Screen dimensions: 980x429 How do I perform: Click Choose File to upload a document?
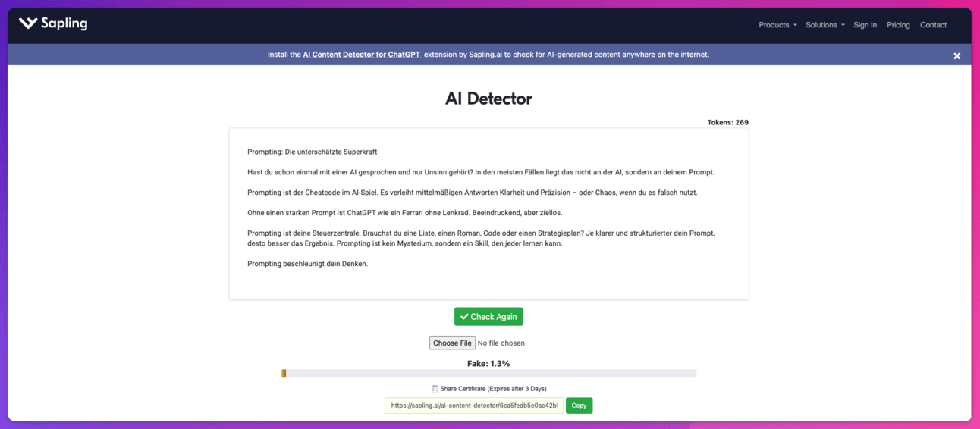click(x=452, y=343)
